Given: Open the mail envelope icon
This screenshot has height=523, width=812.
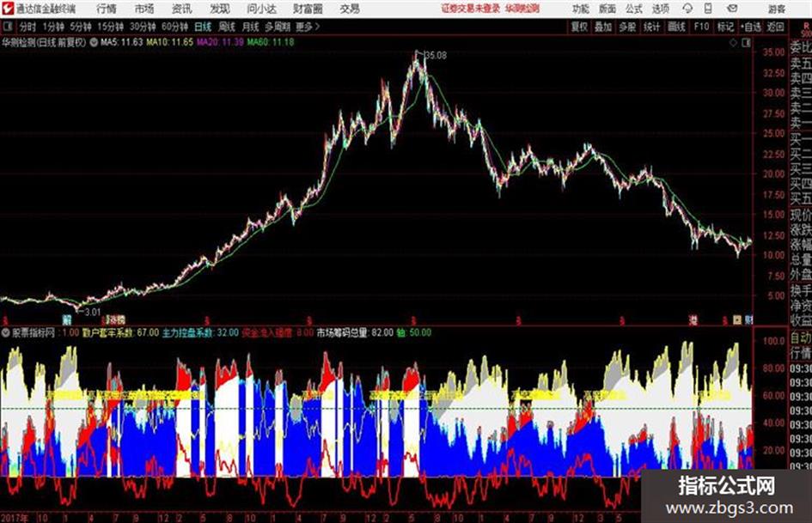Looking at the screenshot, I should click(x=732, y=9).
